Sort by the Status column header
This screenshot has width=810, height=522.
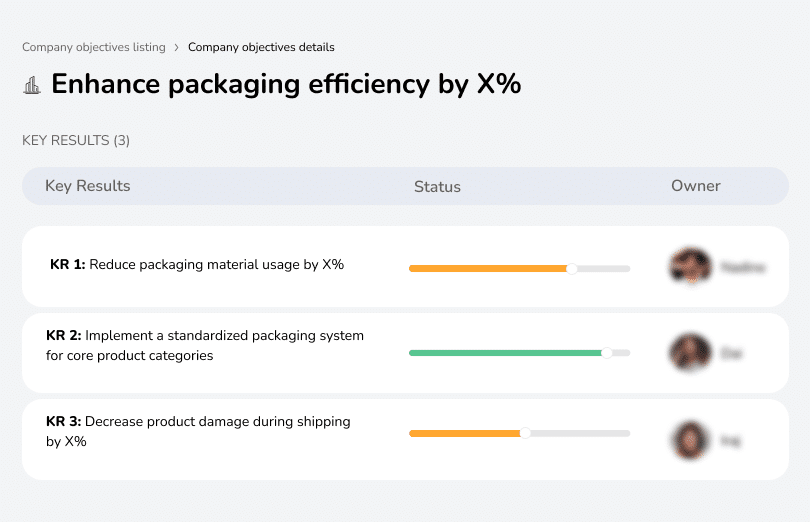pos(437,187)
